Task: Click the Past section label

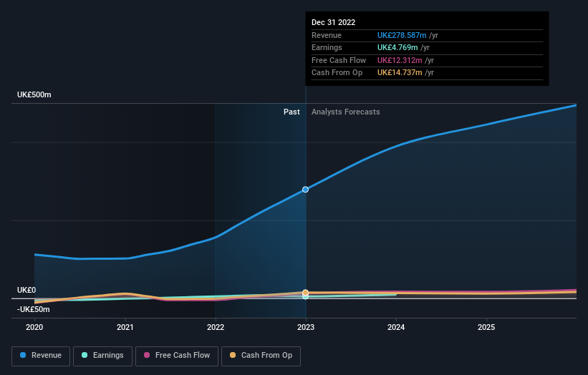Action: point(291,112)
